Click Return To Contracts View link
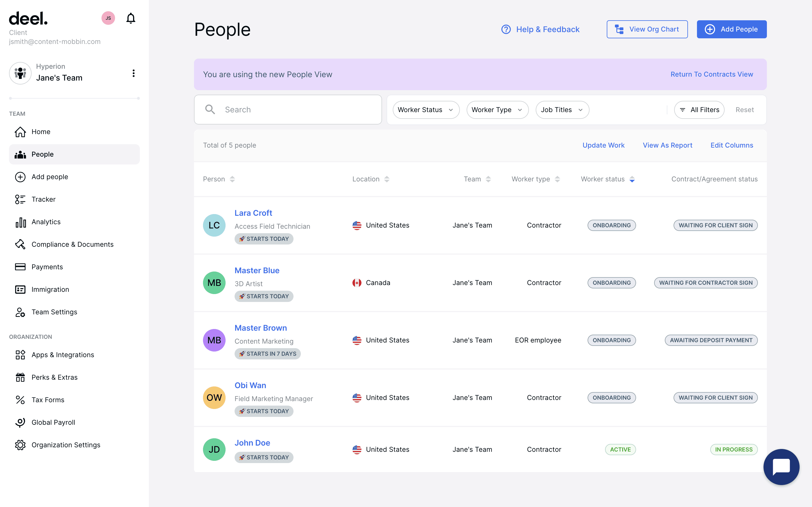This screenshot has height=507, width=812. [711, 74]
